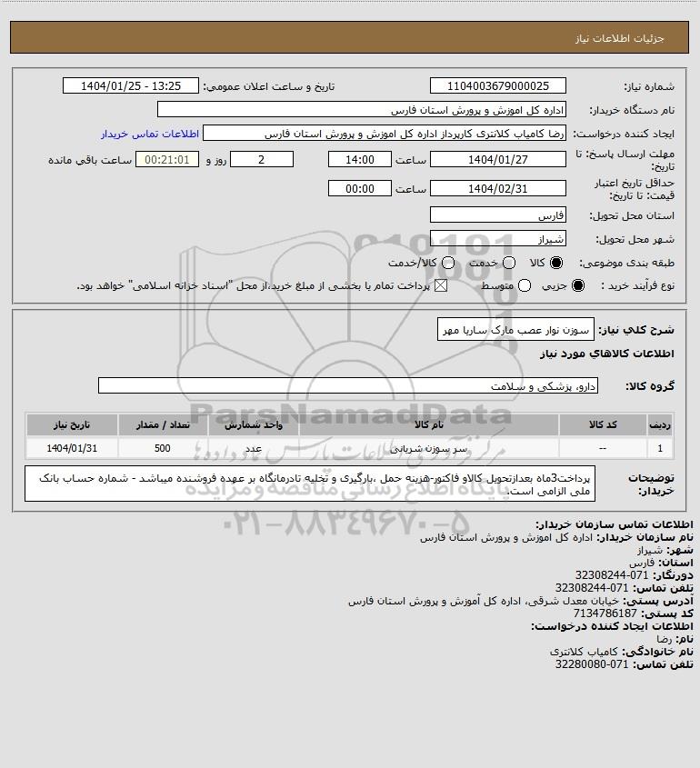Click buyer notes text box

310,484
